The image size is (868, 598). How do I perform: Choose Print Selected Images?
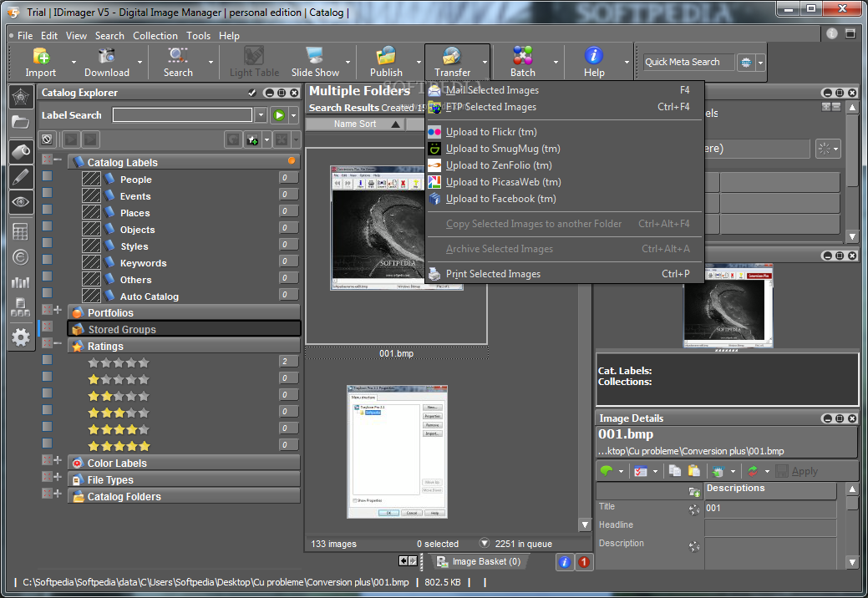tap(564, 274)
